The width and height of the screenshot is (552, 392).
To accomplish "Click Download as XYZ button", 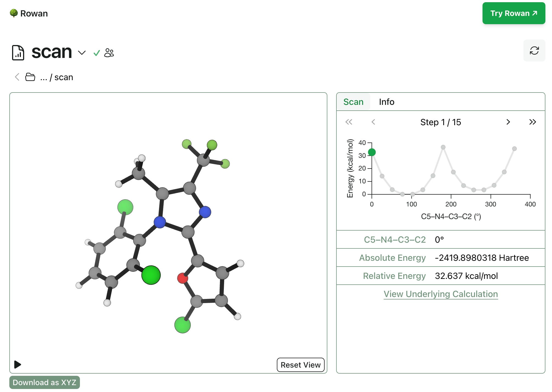I will tap(46, 382).
